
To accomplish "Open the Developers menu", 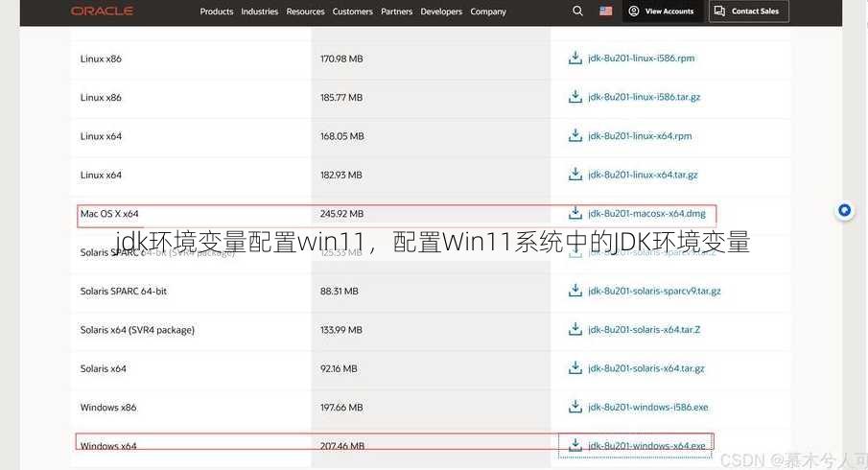I will pyautogui.click(x=441, y=12).
